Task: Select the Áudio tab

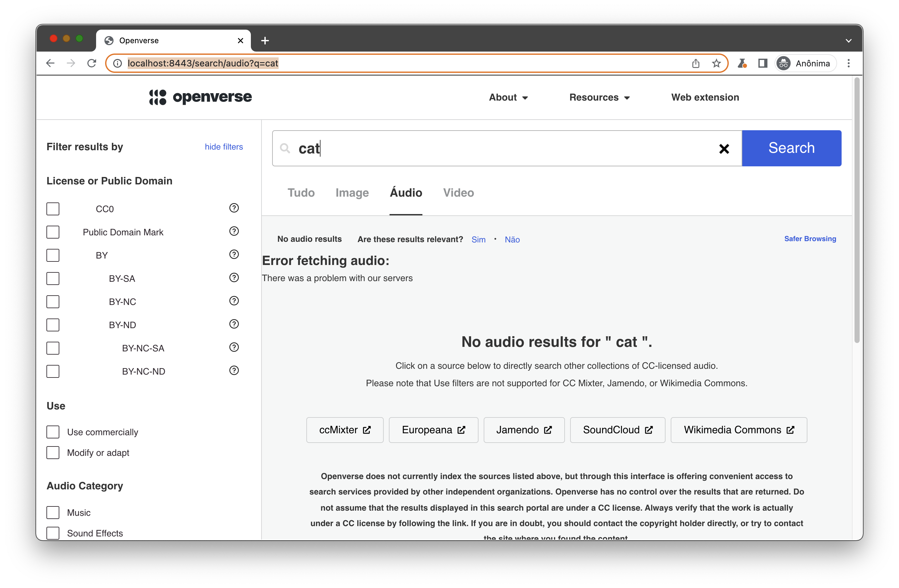Action: tap(406, 192)
